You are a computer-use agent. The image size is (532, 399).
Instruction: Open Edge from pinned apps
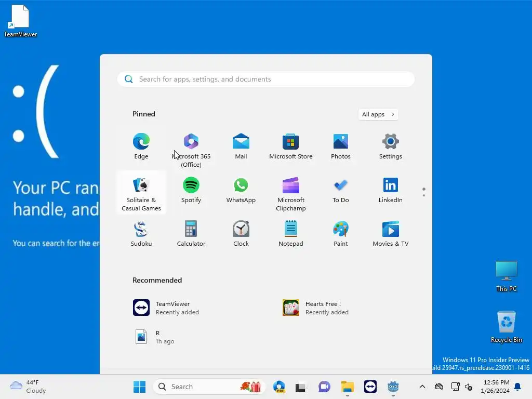141,147
